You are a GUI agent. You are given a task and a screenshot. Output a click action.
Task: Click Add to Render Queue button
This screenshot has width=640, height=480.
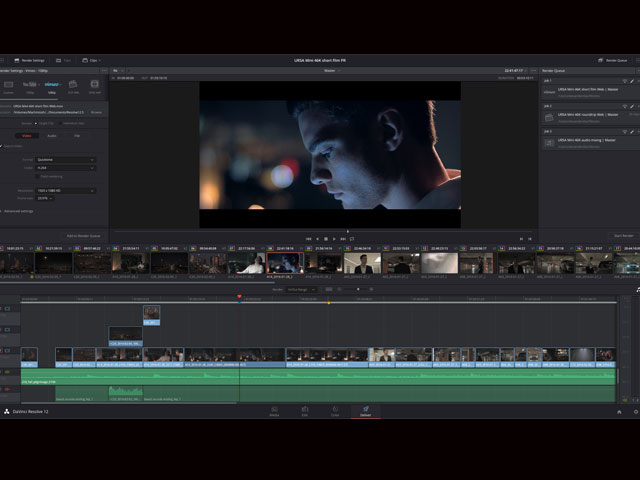click(84, 236)
